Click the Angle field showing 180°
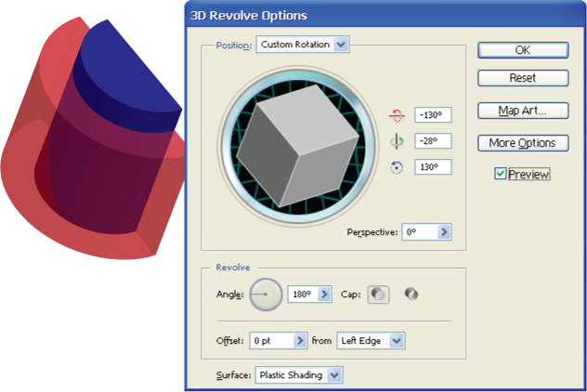 (303, 294)
